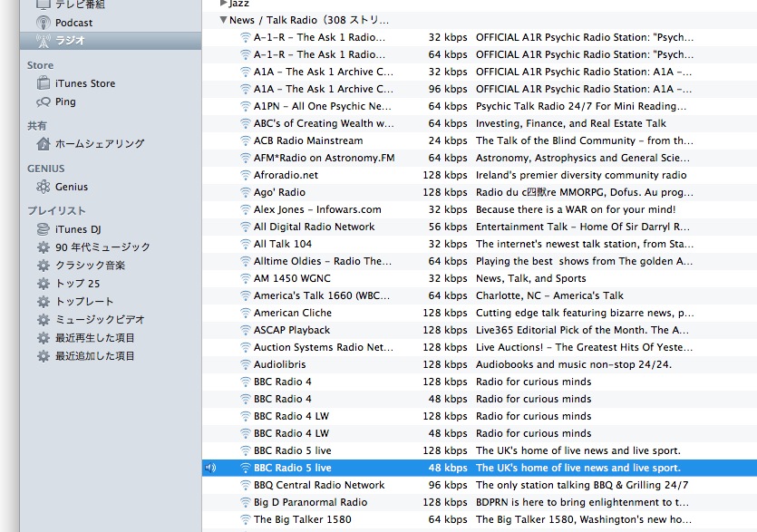Click stream icon for Ago' Radio
757x532 pixels.
246,192
